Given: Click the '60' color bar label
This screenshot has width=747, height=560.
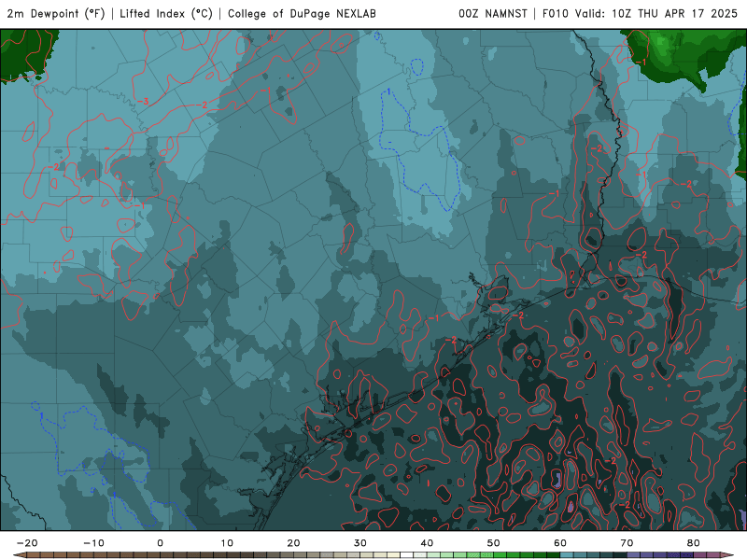Looking at the screenshot, I should click(x=560, y=543).
